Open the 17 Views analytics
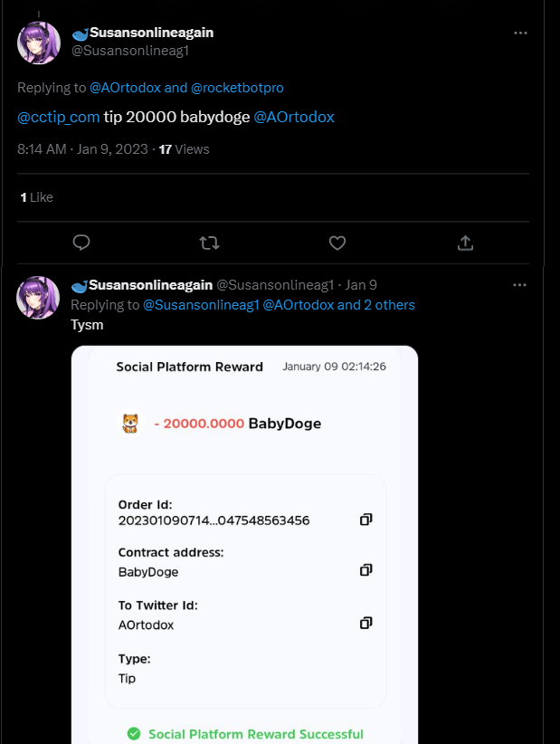 click(x=184, y=149)
